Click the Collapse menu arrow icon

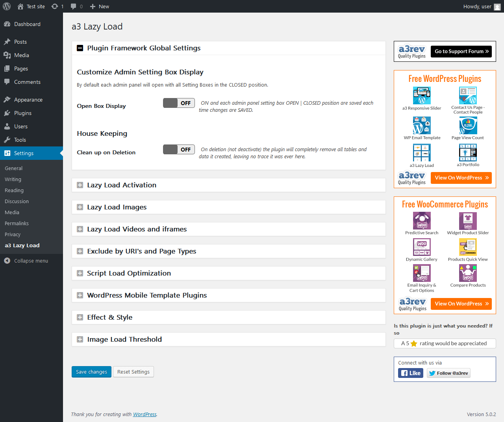pyautogui.click(x=7, y=261)
